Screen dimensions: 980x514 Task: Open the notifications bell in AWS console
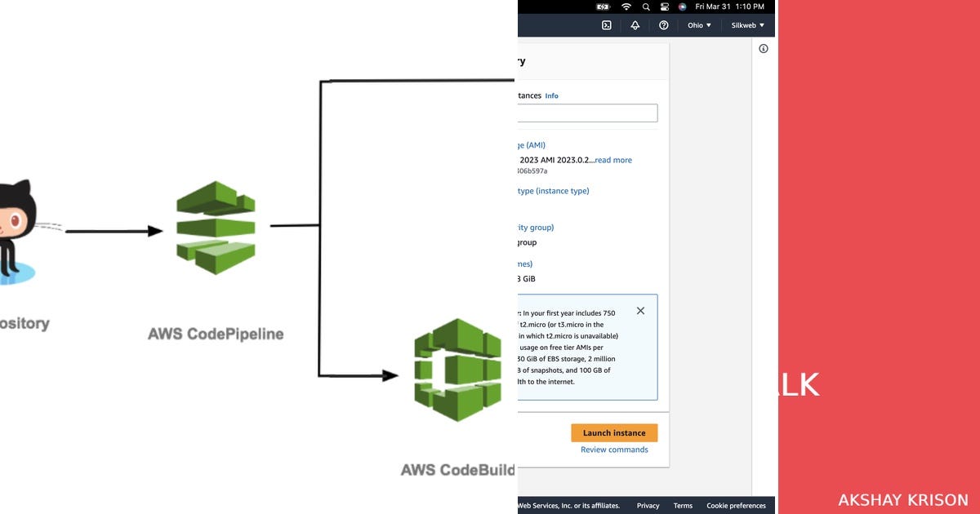635,25
